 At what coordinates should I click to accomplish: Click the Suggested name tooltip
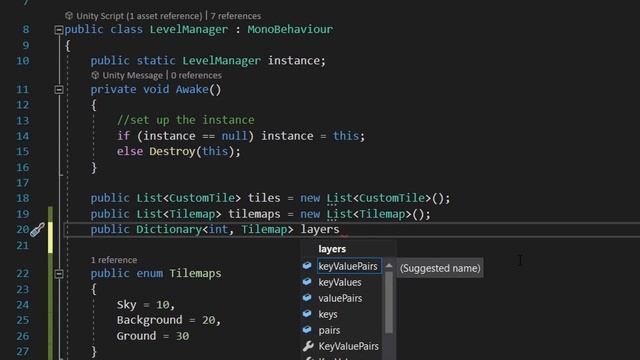[440, 268]
